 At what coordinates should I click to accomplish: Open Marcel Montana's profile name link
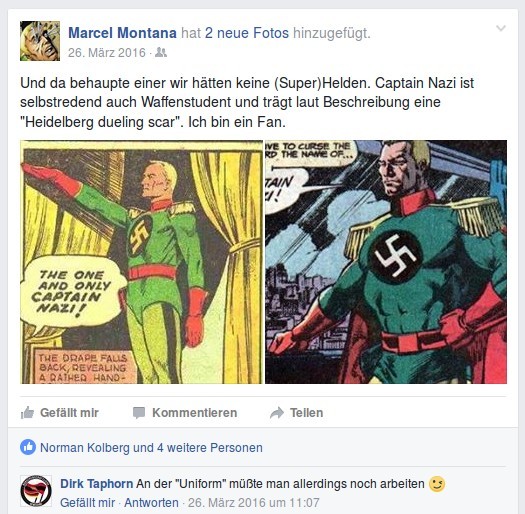[x=123, y=33]
